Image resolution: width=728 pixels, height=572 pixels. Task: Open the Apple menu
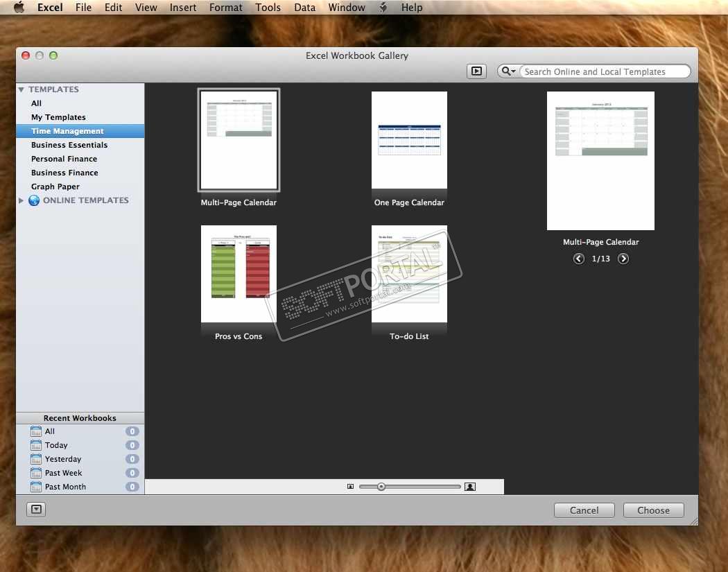click(x=19, y=8)
